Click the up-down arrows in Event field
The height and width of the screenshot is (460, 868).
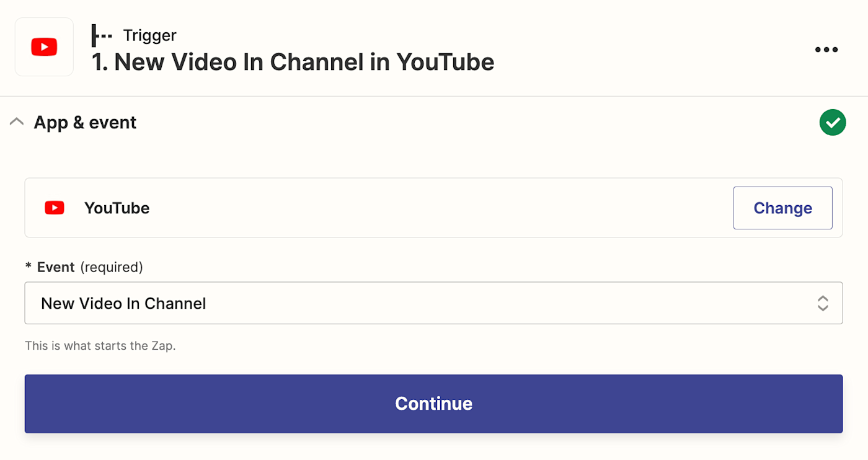[x=822, y=303]
